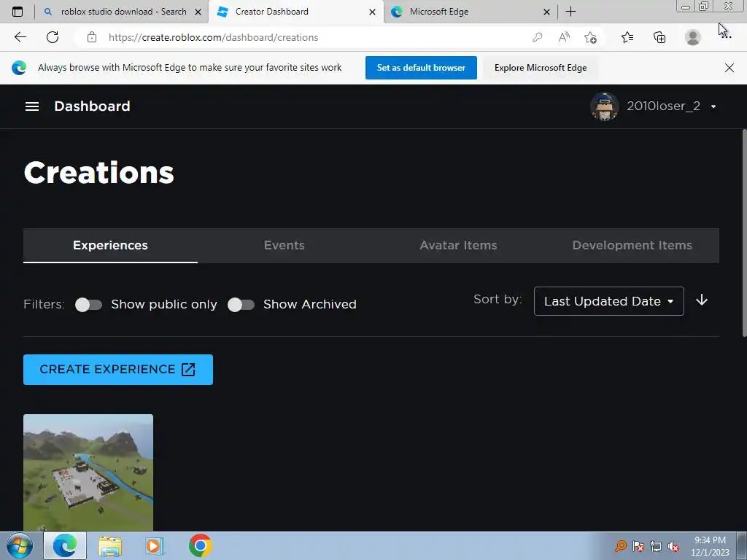Screen dimensions: 747x560
Task: Go back with the browser back arrow
Action: click(20, 37)
